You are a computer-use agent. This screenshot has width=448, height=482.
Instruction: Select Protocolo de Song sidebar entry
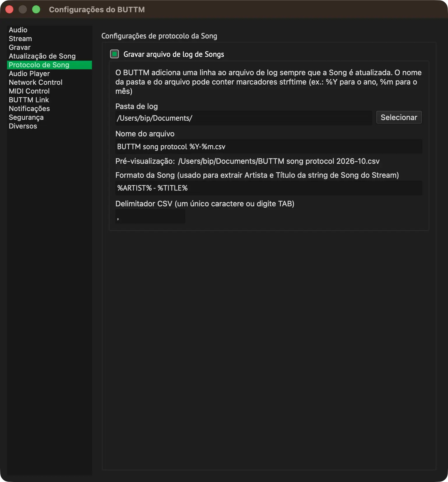pyautogui.click(x=50, y=65)
